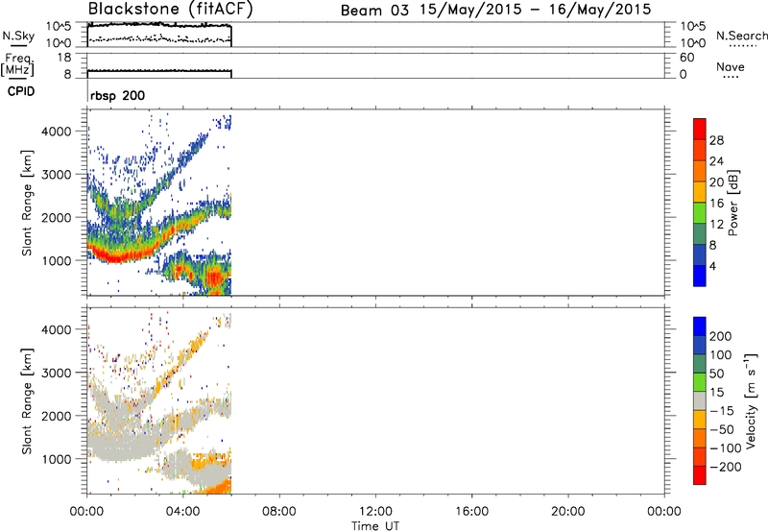The width and height of the screenshot is (768, 532).
Task: Click the "Velocity [m s-1]" colorbar title
Action: 751,400
